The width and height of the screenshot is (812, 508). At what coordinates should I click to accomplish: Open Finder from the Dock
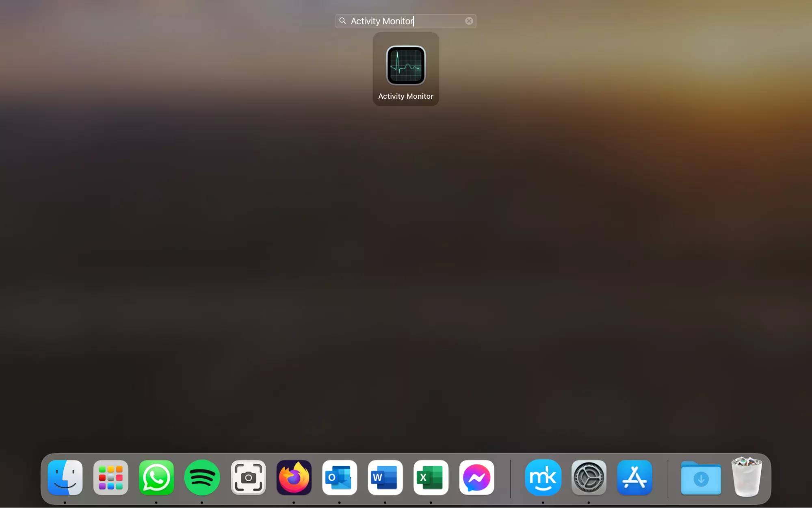pyautogui.click(x=65, y=478)
